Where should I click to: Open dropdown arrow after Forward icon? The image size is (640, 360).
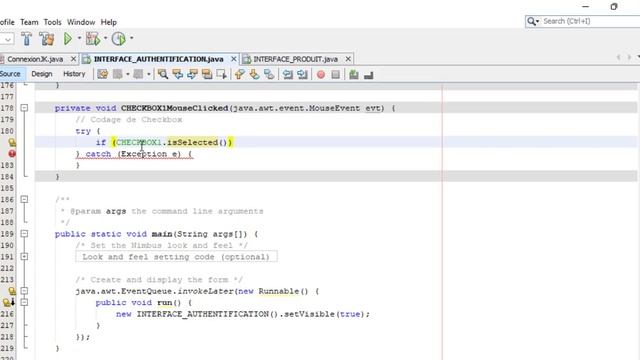[x=149, y=74]
